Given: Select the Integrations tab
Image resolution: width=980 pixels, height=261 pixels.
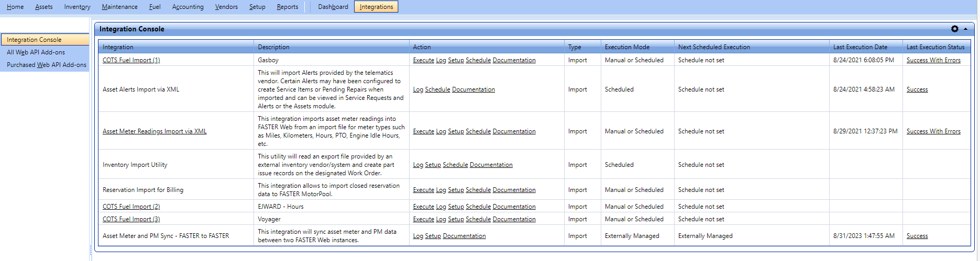Looking at the screenshot, I should (x=376, y=7).
